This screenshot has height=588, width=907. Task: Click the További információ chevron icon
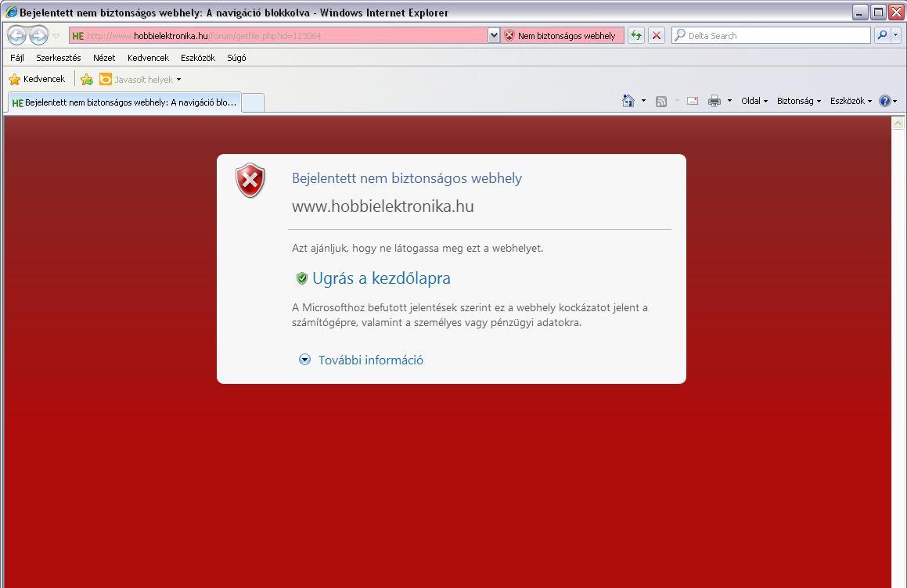point(305,360)
